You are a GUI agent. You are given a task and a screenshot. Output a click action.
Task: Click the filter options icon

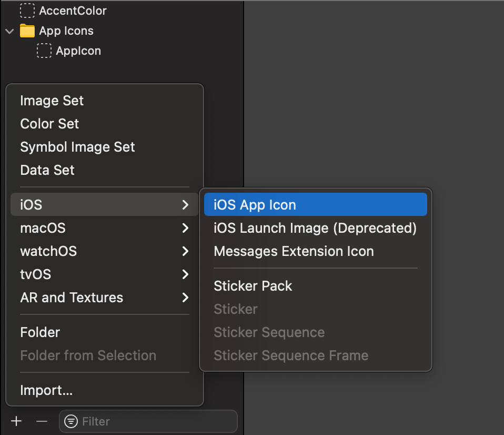[71, 421]
